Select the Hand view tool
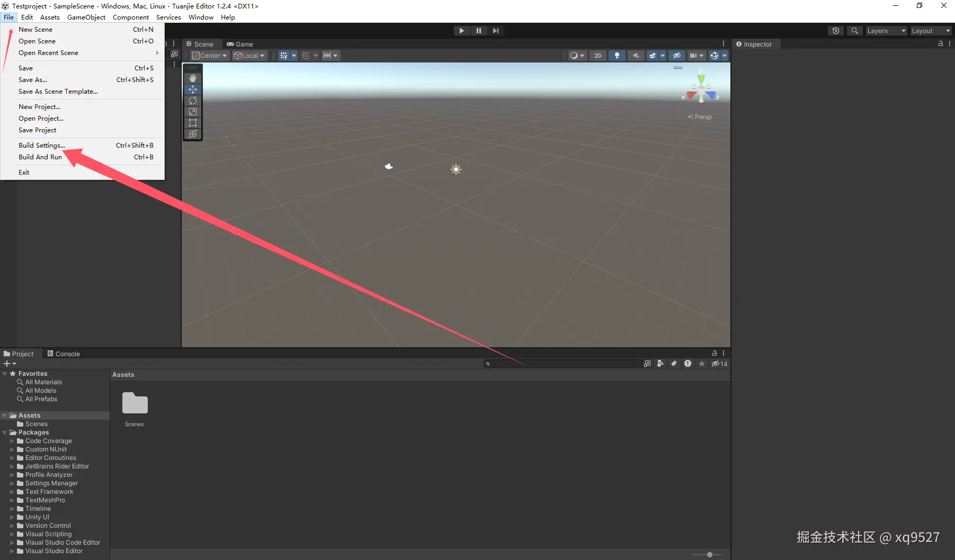Screen dimensions: 955x560 point(193,78)
